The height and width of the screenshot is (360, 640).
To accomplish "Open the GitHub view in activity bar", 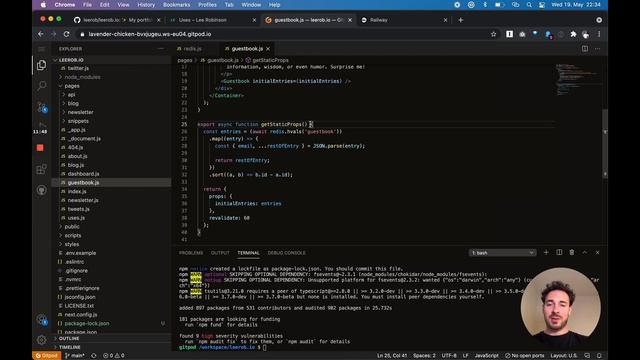I will (x=41, y=190).
